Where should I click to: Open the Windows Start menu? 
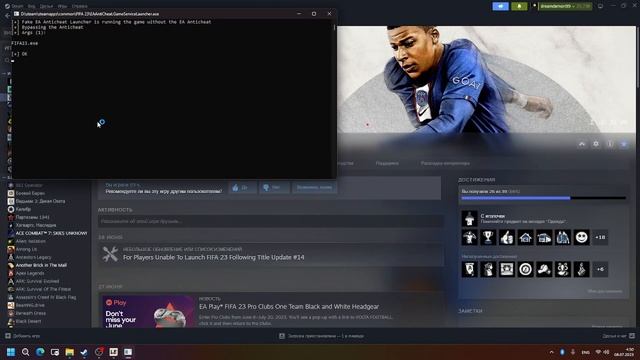[x=11, y=352]
